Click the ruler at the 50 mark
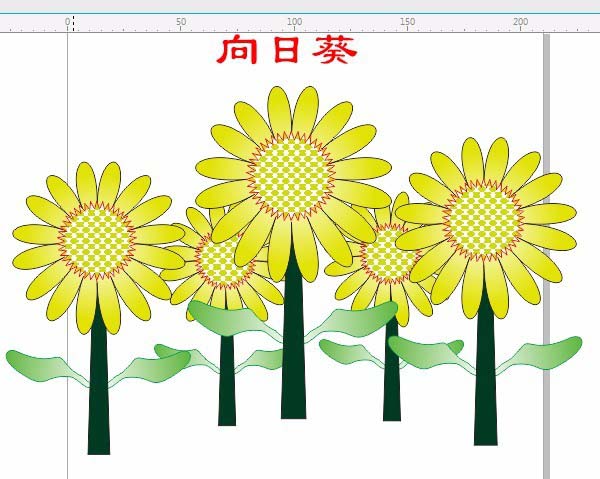The image size is (600, 479). [181, 22]
